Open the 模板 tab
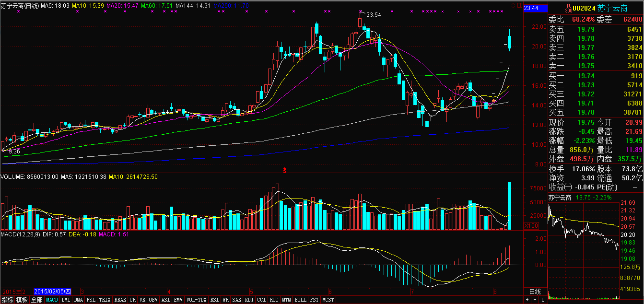Image resolution: width=644 pixels, height=304 pixels. click(x=22, y=300)
